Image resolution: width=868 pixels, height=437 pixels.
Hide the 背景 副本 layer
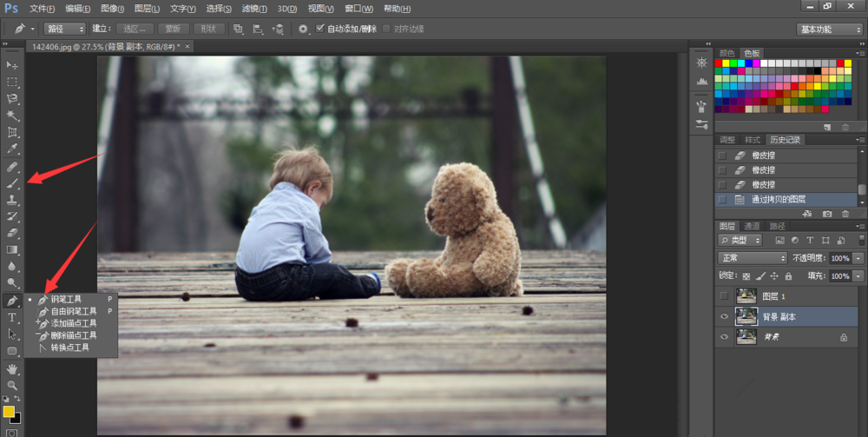click(x=724, y=317)
